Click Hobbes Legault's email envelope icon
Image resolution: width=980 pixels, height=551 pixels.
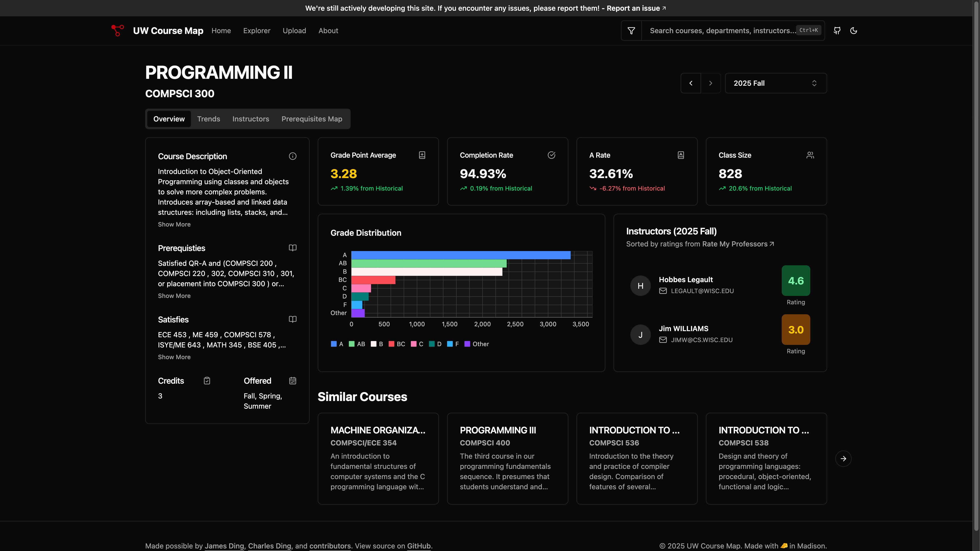(x=663, y=291)
